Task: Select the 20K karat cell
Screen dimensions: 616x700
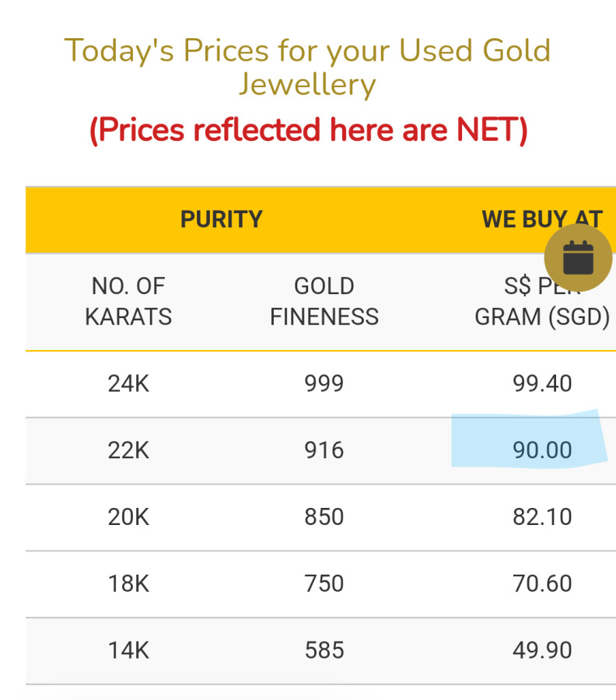Action: [x=128, y=517]
